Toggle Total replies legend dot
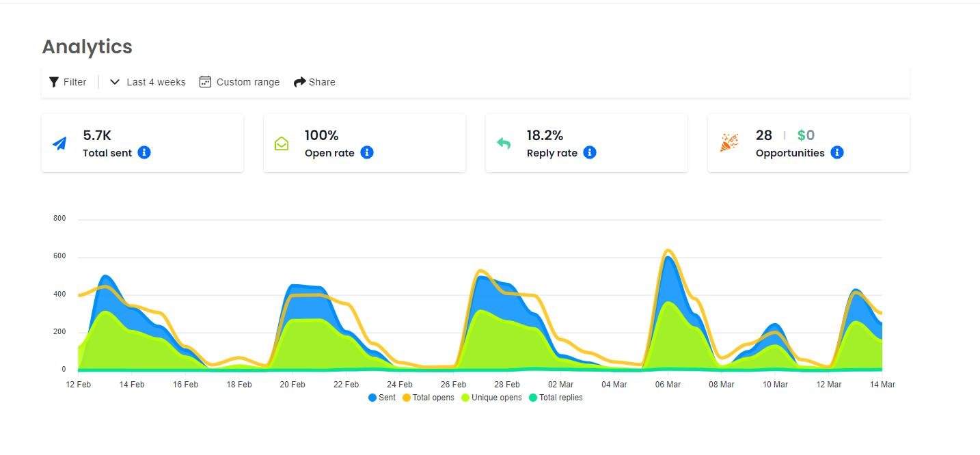The height and width of the screenshot is (455, 980). pos(533,398)
